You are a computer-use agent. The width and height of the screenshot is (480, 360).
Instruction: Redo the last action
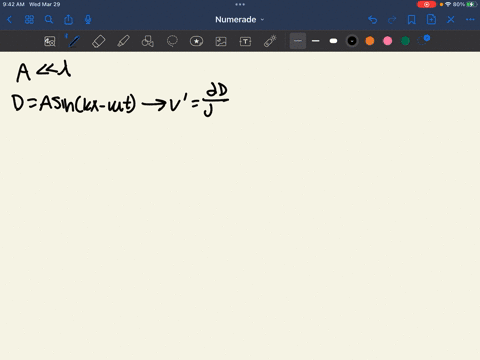point(392,20)
